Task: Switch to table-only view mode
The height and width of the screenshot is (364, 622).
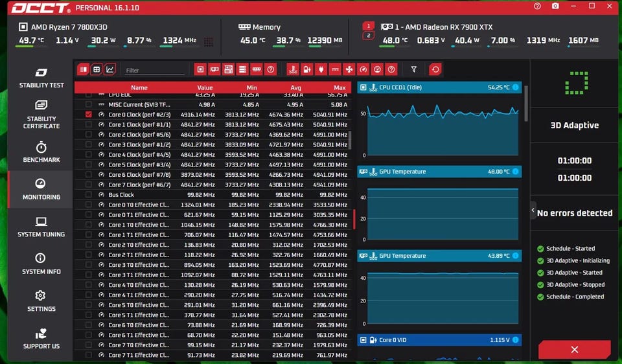Action: tap(97, 69)
